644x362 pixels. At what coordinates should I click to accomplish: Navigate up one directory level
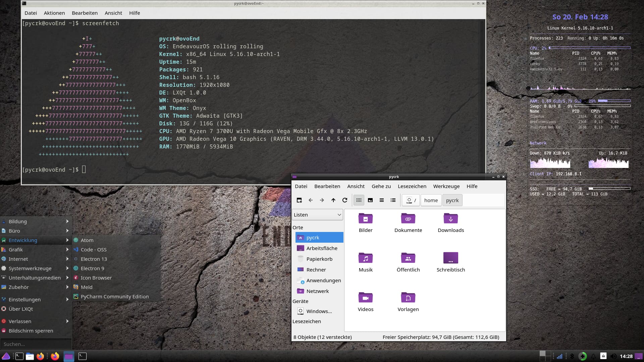tap(333, 200)
